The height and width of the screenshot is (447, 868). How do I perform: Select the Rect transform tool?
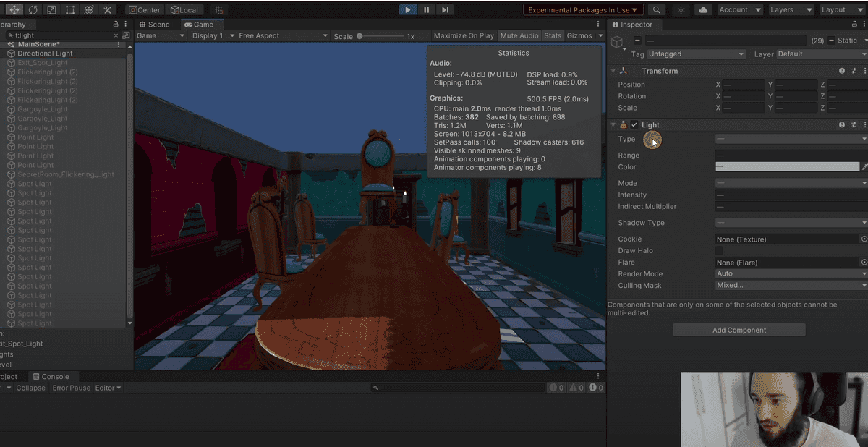click(x=70, y=10)
